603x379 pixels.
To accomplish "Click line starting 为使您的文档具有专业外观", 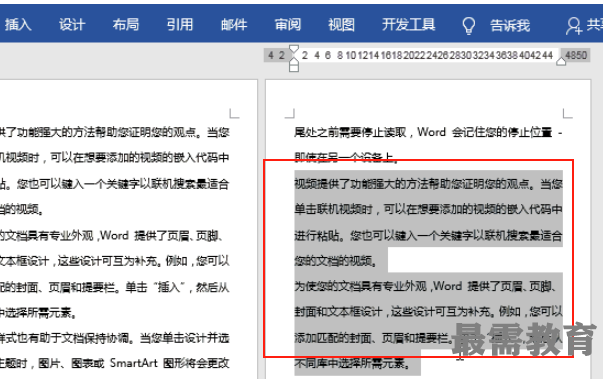I will click(x=425, y=286).
